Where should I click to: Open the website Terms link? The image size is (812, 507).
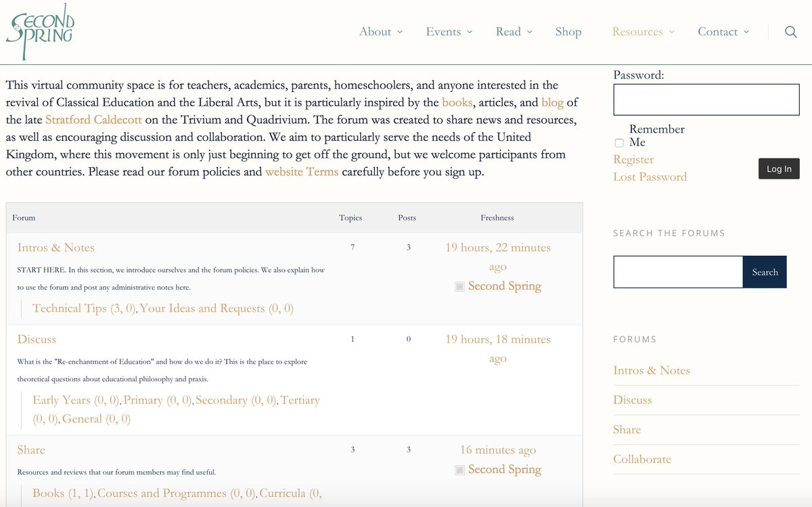(x=302, y=172)
